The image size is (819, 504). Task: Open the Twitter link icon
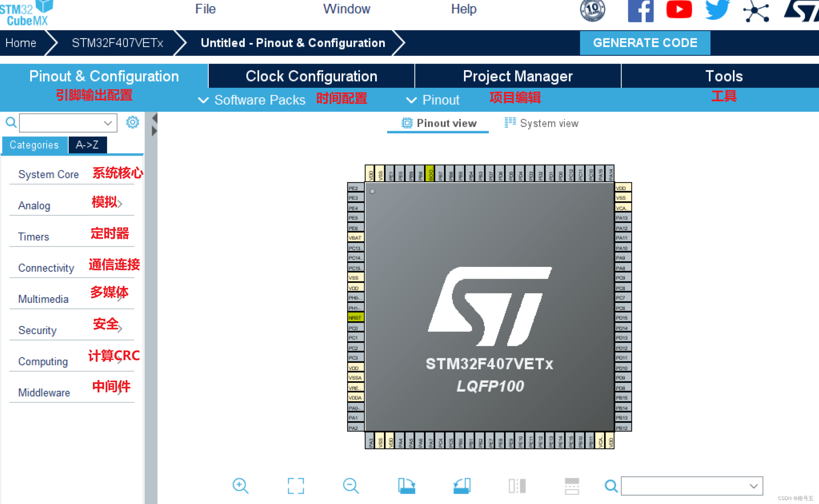[x=717, y=10]
